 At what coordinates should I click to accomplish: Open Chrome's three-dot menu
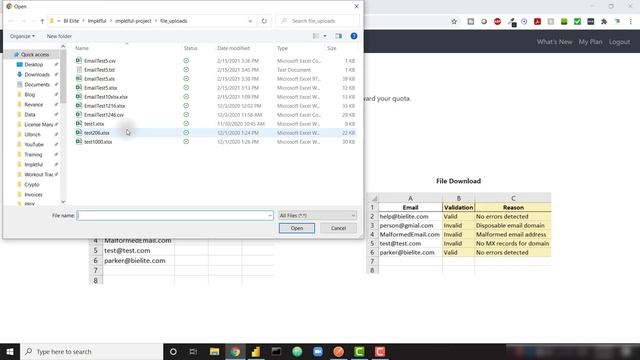click(631, 21)
